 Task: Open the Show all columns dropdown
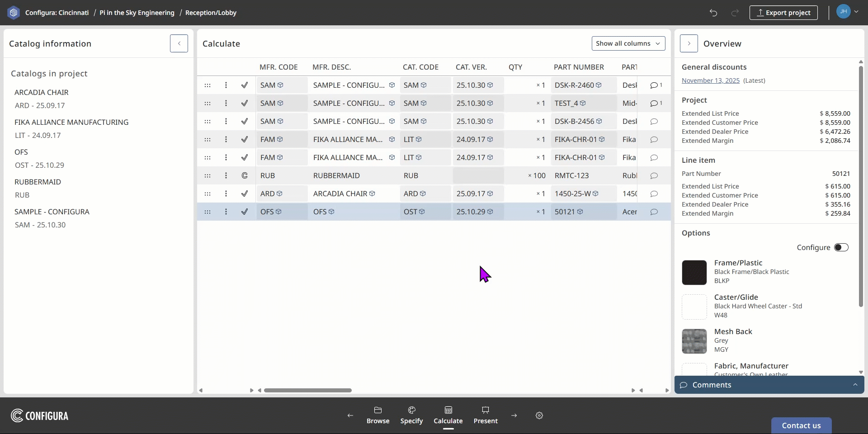(x=628, y=43)
